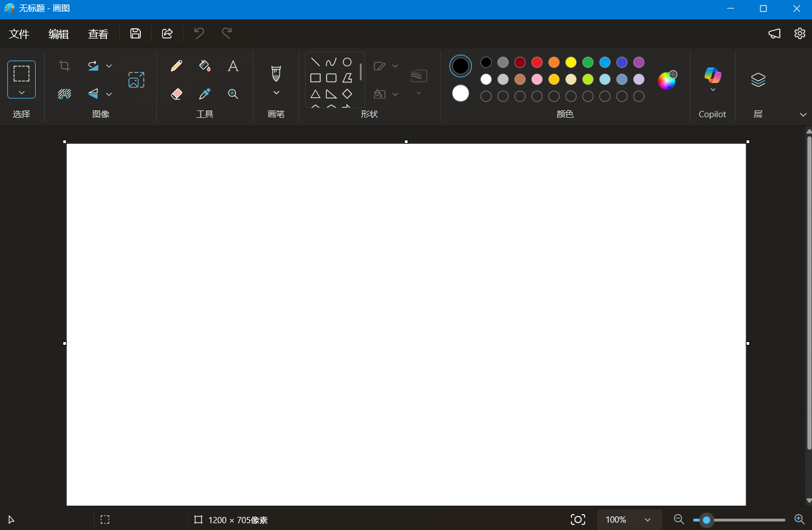
Task: Choose the Triangle shape
Action: (x=315, y=94)
